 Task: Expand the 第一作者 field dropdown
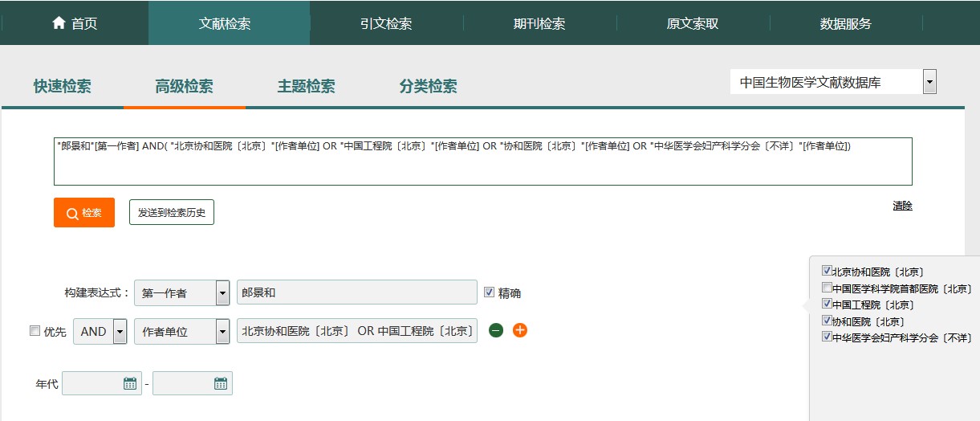point(222,293)
